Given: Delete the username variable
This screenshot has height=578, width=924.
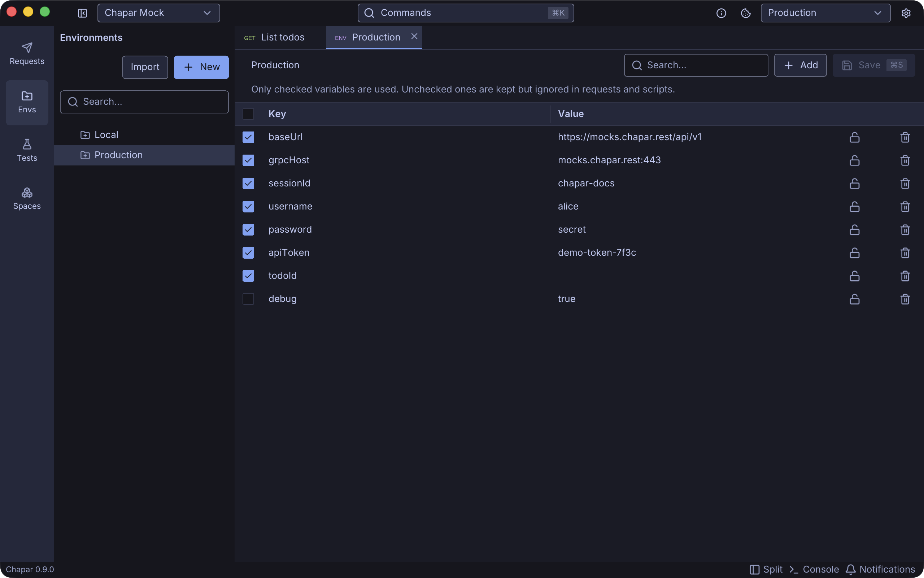Looking at the screenshot, I should tap(905, 206).
